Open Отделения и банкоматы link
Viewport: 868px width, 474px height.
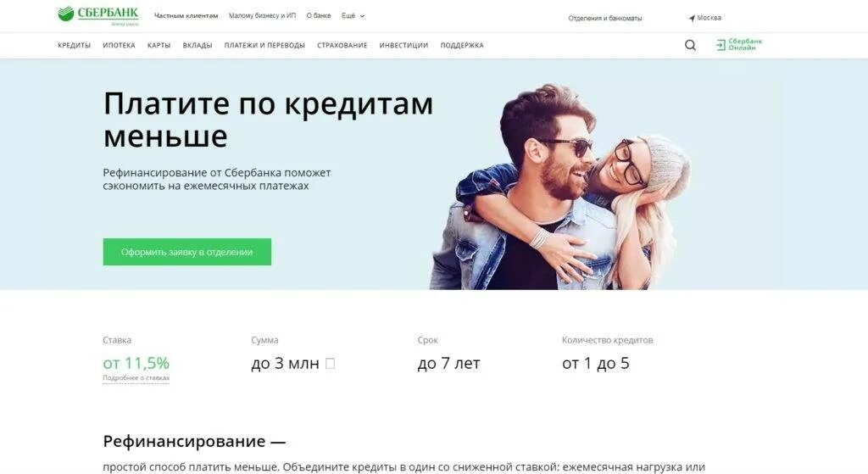[x=605, y=19]
